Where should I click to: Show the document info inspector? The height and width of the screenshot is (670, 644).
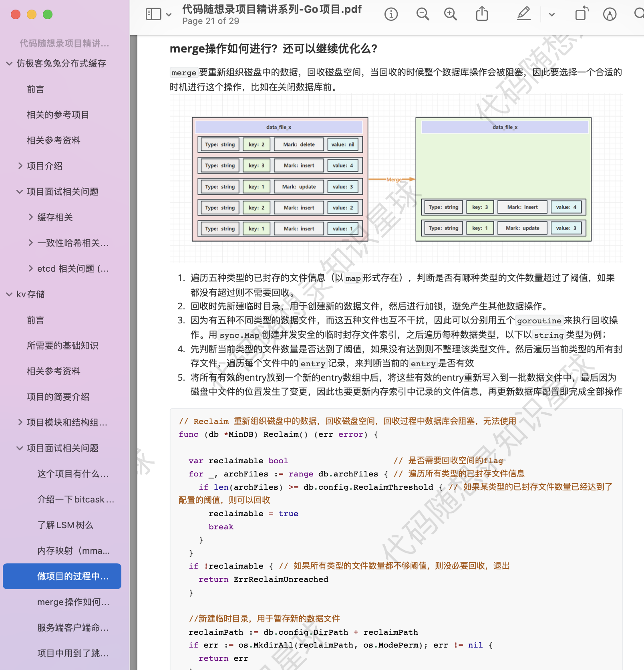pyautogui.click(x=391, y=14)
